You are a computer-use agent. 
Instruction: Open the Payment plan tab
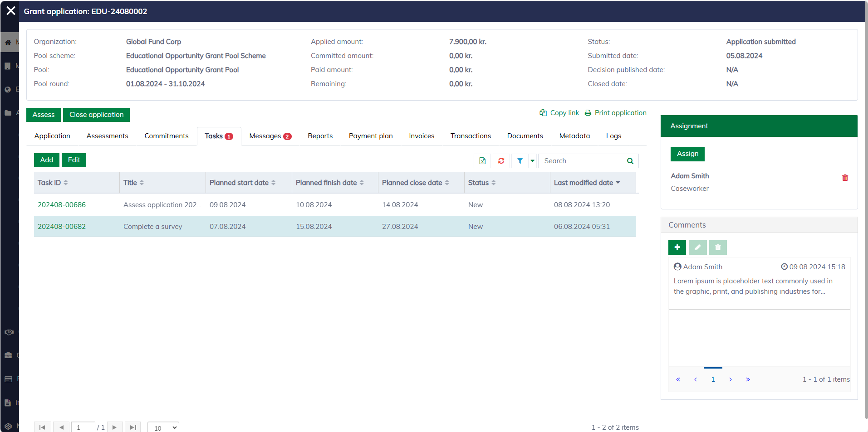coord(371,136)
